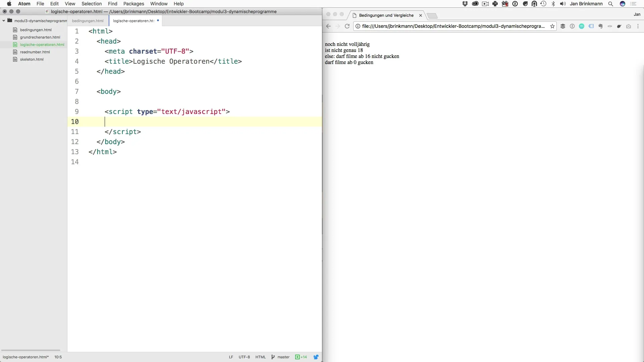This screenshot has height=362, width=644.
Task: Click 'darf filme ab 0 gucken' text
Action: click(349, 62)
